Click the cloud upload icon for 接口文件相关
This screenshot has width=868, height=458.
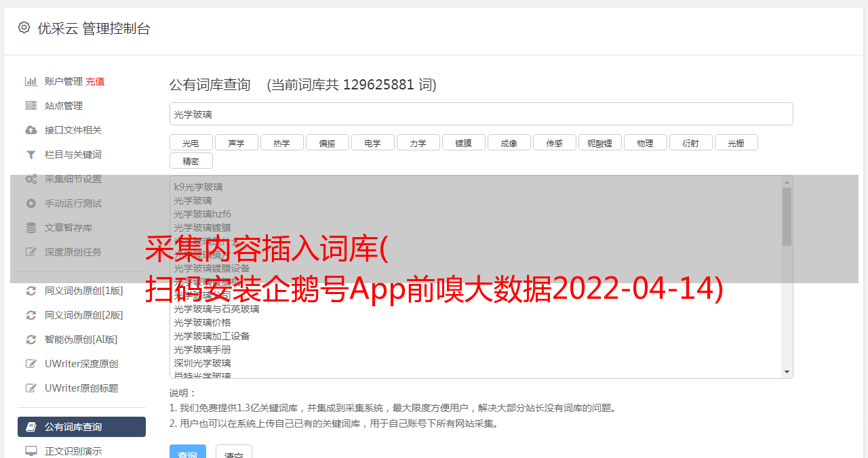coord(31,130)
